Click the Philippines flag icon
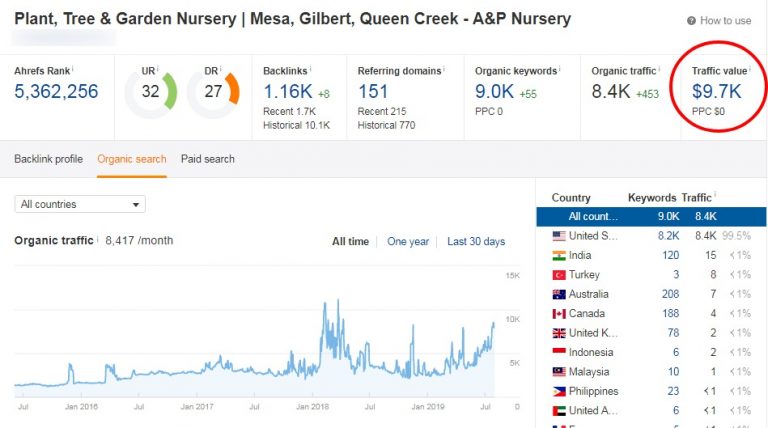Screen dimensions: 768x428 coord(559,391)
